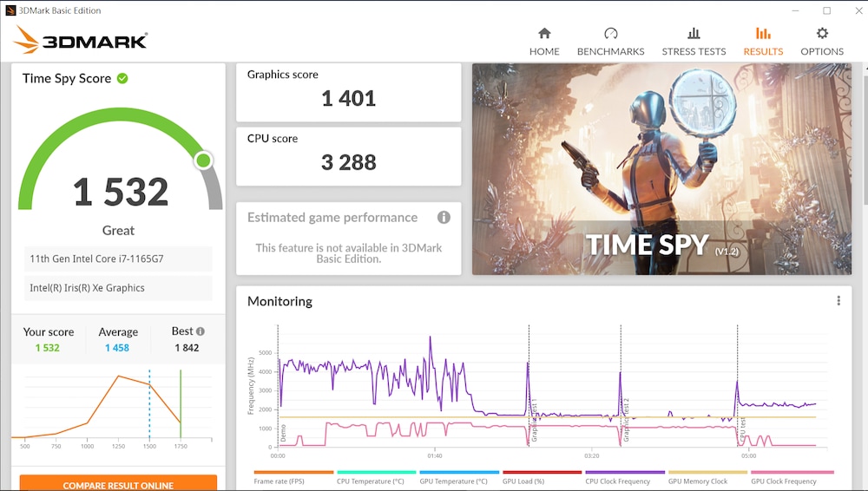
Task: Click the info icon next to Best
Action: [x=201, y=331]
